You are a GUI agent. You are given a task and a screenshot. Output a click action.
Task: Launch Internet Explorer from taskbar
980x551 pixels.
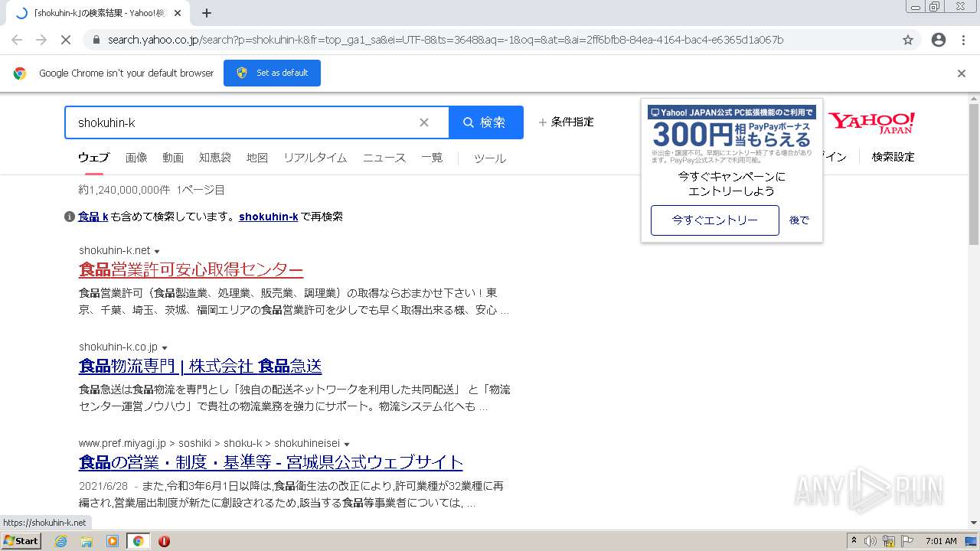(x=60, y=541)
